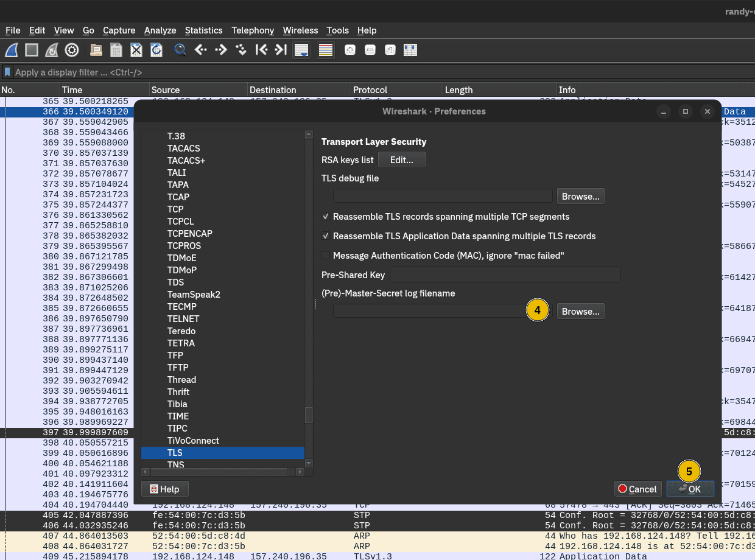Uncheck Reassemble TLS records spanning TCP segments
The image size is (755, 560).
click(x=326, y=217)
